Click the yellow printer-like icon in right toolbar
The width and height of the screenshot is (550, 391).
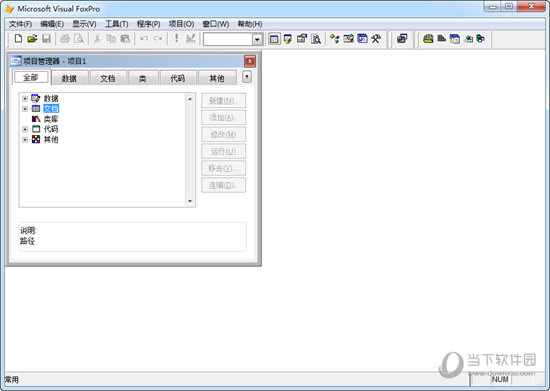[428, 39]
